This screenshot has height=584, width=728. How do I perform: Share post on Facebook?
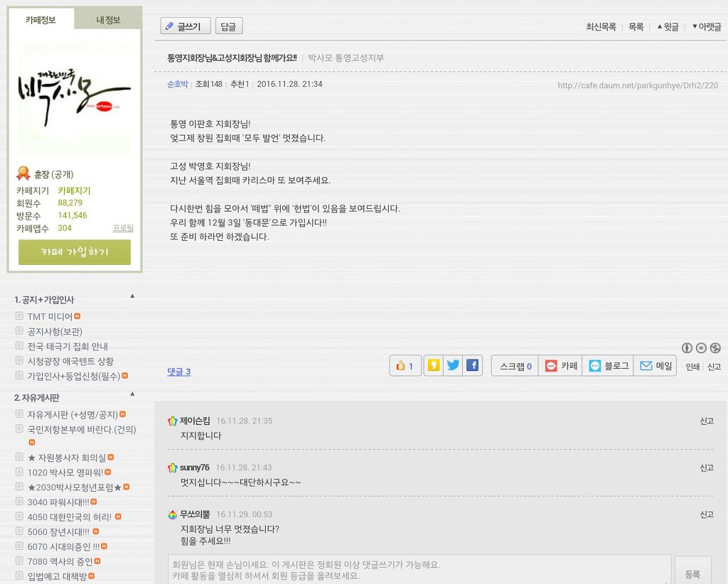click(472, 366)
